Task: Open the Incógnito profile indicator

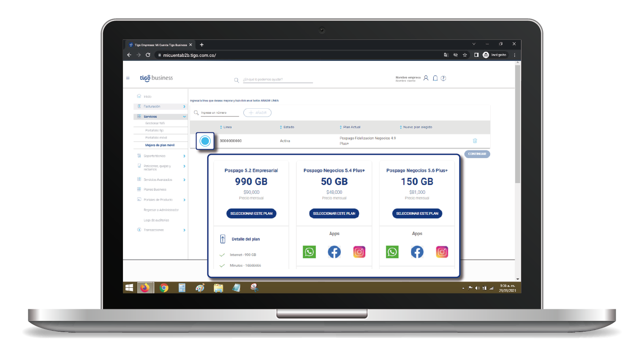Action: point(495,55)
